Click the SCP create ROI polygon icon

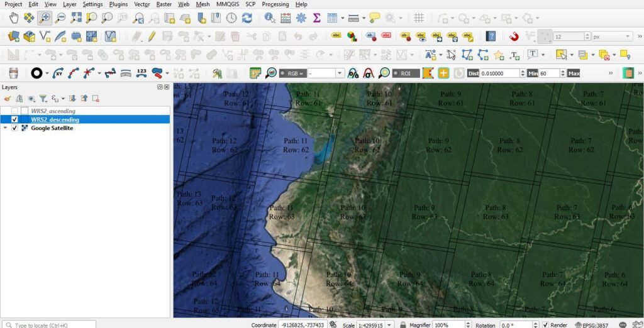pos(427,73)
